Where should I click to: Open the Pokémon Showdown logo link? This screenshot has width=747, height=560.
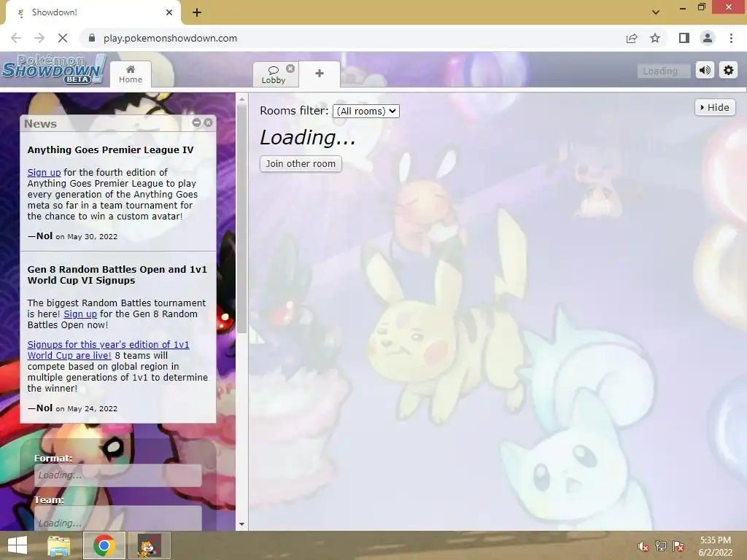[54, 69]
